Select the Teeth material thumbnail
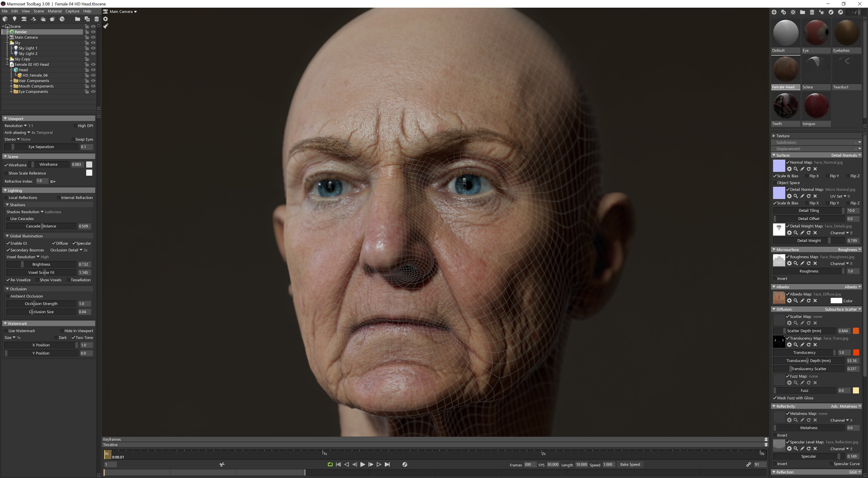Image resolution: width=868 pixels, height=478 pixels. [x=786, y=106]
